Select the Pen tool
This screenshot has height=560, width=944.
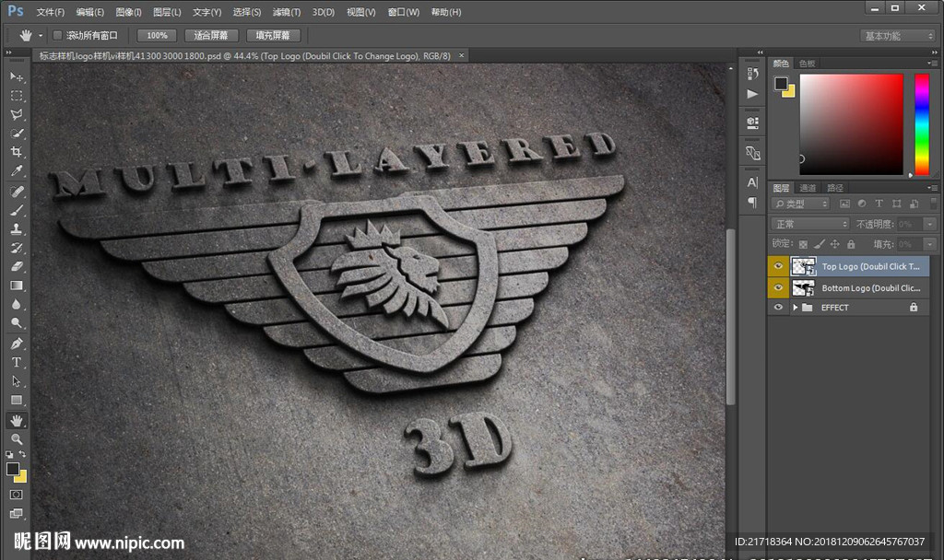tap(17, 344)
